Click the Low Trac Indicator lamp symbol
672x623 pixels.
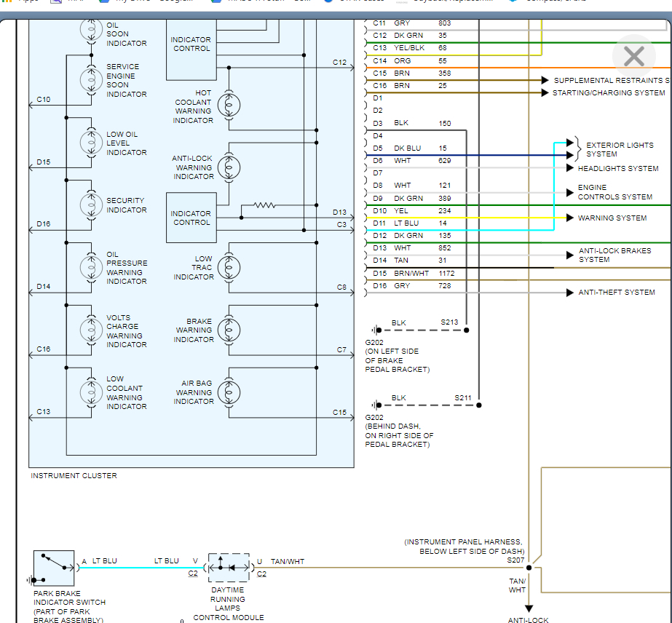229,266
